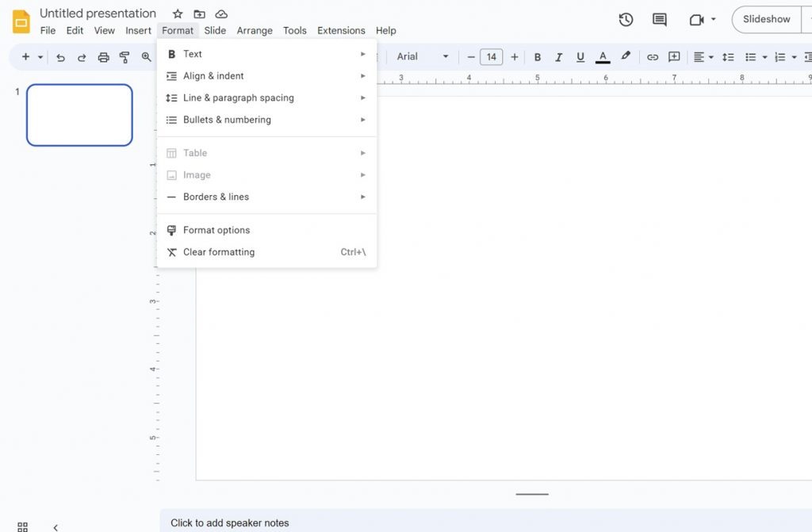
Task: Open the Help menu
Action: point(386,31)
